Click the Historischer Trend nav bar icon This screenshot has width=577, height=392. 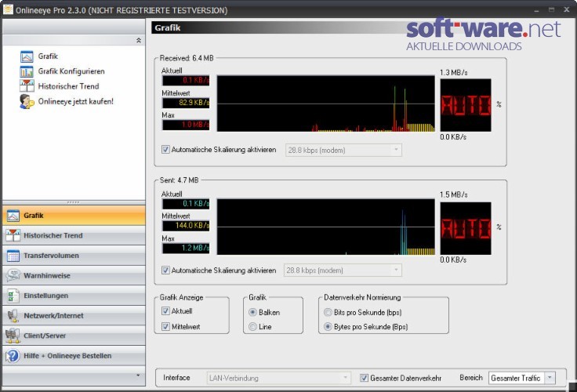click(13, 235)
